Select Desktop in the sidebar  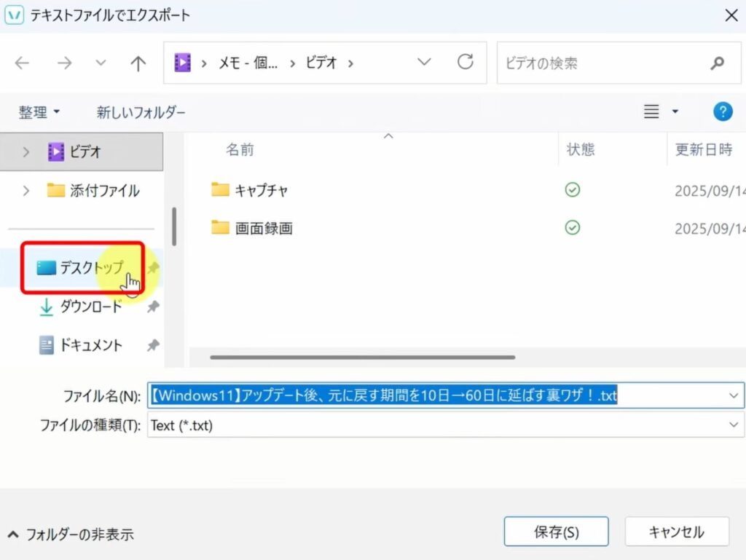click(91, 268)
